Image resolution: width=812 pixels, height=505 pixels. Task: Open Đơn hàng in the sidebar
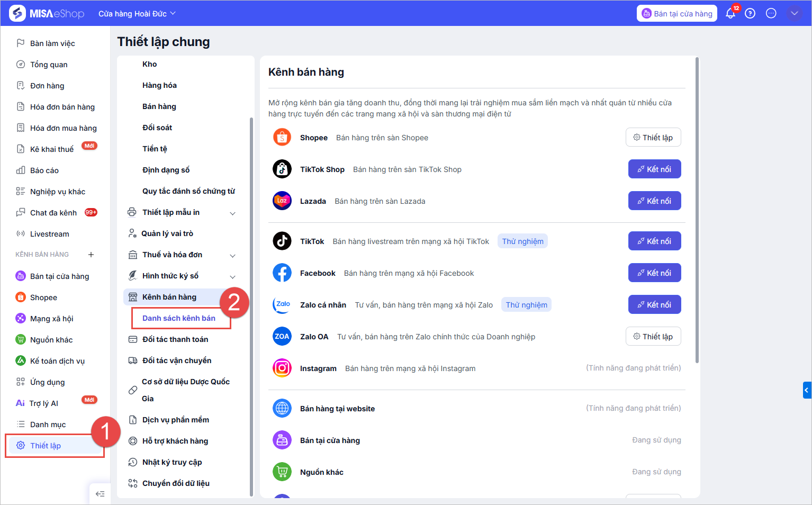[47, 86]
